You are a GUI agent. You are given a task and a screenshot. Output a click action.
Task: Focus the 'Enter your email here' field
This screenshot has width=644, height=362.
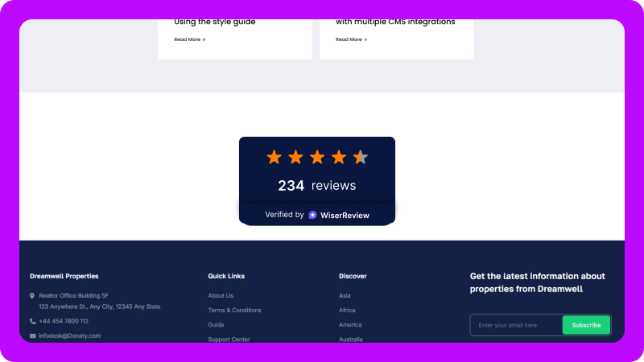point(515,325)
